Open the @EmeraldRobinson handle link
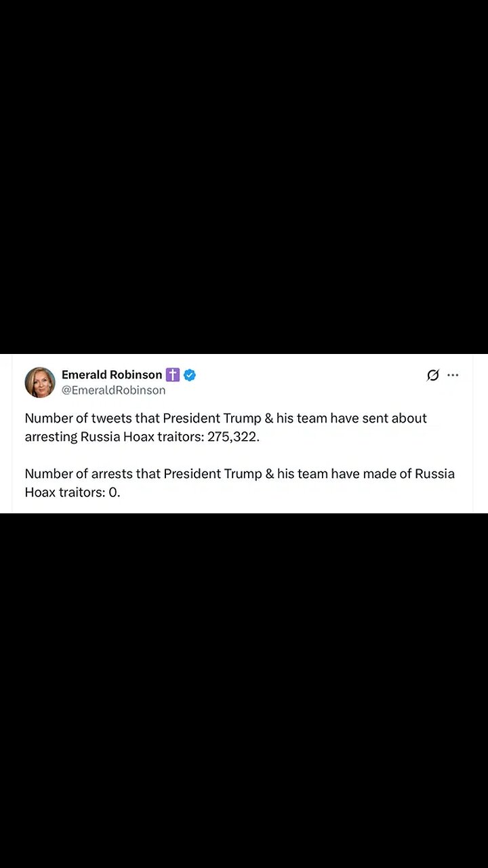 point(113,390)
